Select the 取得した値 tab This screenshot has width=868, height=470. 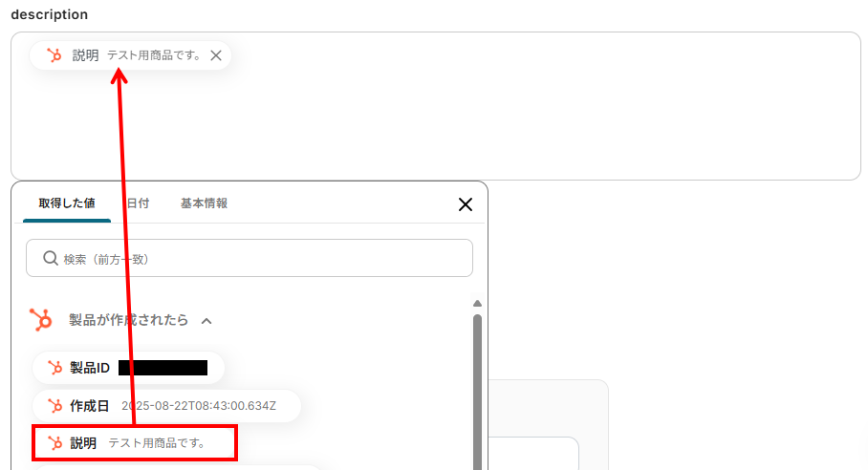(67, 203)
